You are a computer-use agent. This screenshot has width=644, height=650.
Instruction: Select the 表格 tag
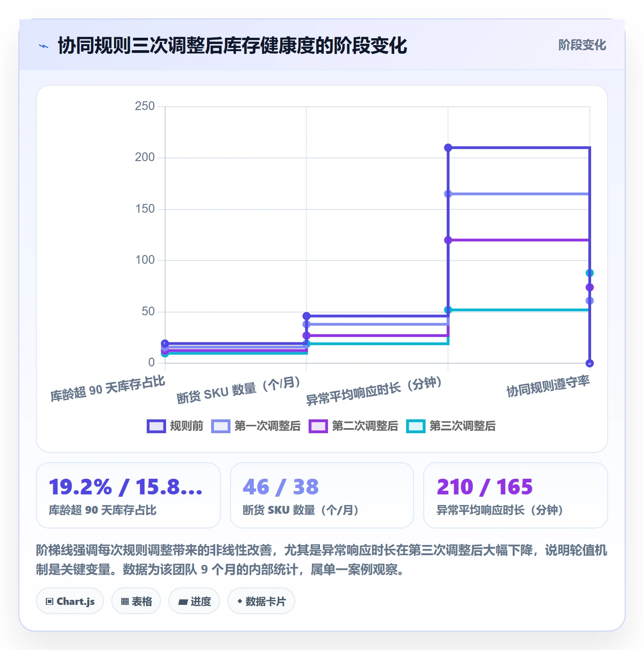click(x=136, y=601)
